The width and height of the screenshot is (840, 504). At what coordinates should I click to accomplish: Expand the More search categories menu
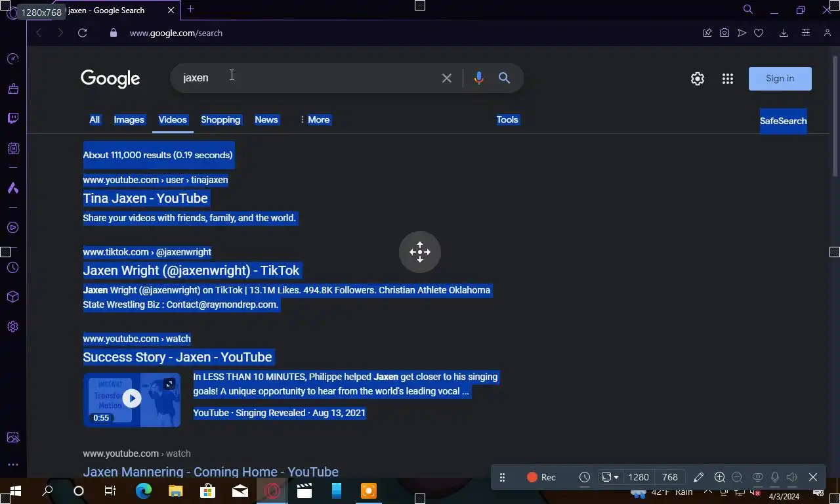click(x=315, y=119)
